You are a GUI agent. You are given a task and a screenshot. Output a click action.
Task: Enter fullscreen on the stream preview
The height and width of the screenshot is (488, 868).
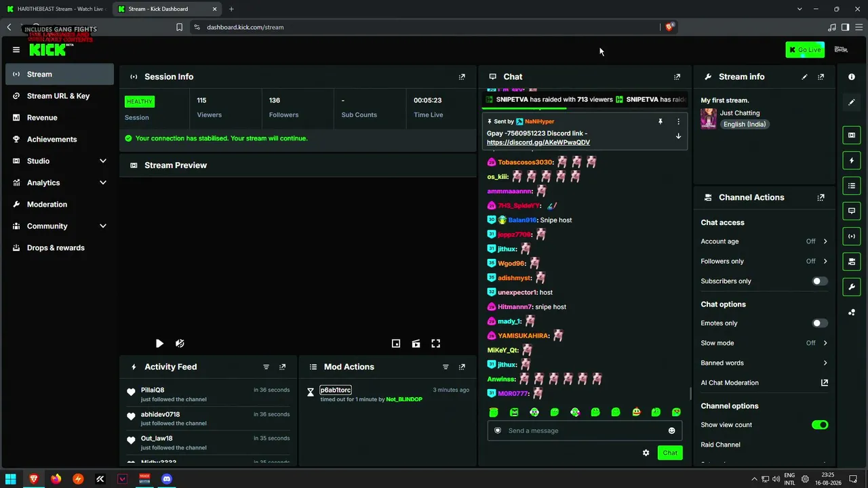point(436,344)
